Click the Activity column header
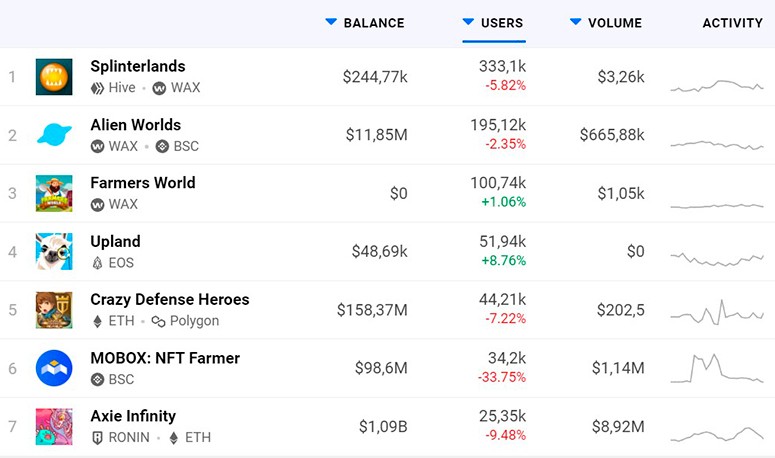This screenshot has height=458, width=775. (x=732, y=23)
